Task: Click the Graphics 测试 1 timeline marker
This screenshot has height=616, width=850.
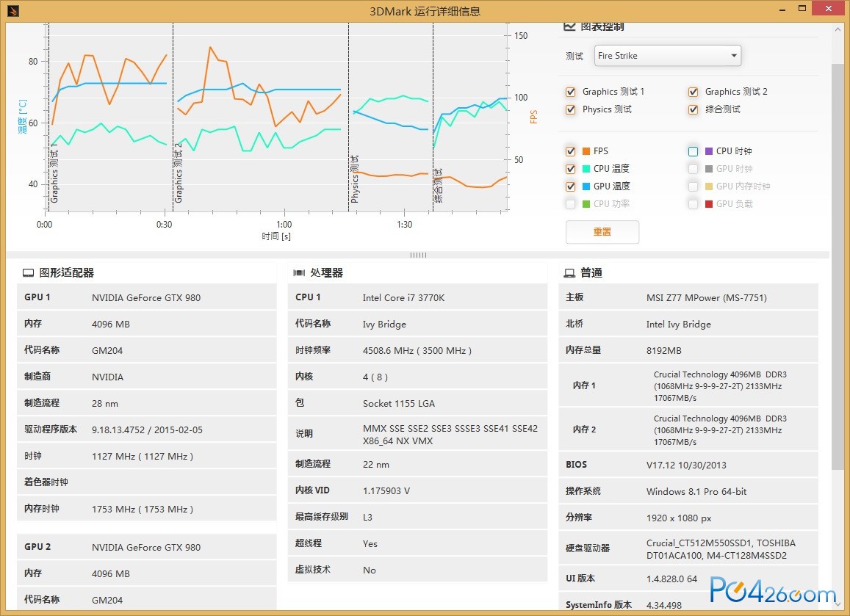Action: coord(54,173)
